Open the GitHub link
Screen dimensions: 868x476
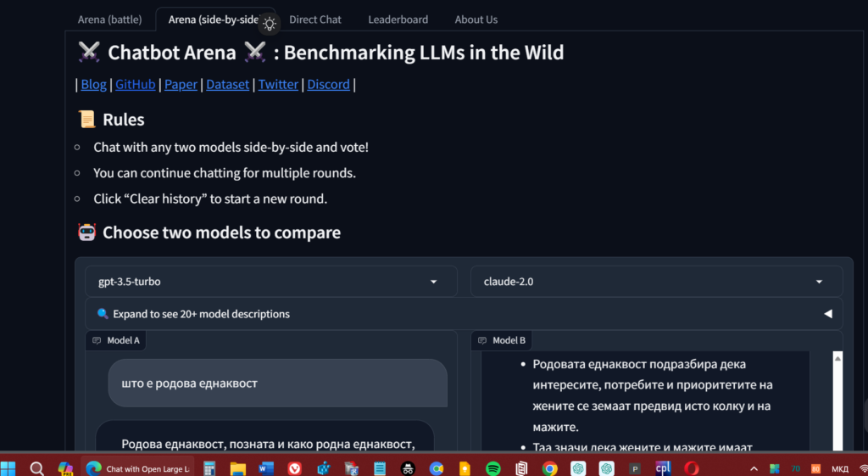click(x=135, y=84)
